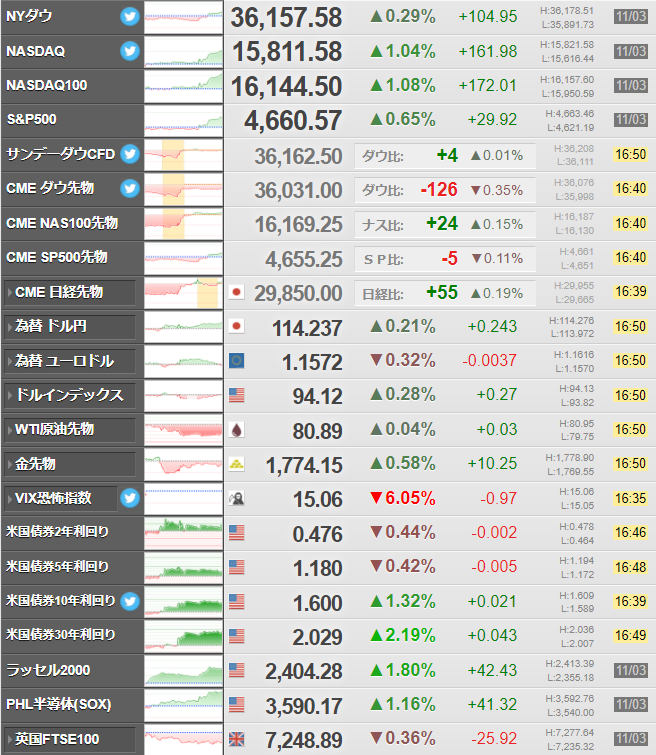Viewport: 656px width, 755px height.
Task: Open the 金先物 mini chart
Action: pos(184,464)
